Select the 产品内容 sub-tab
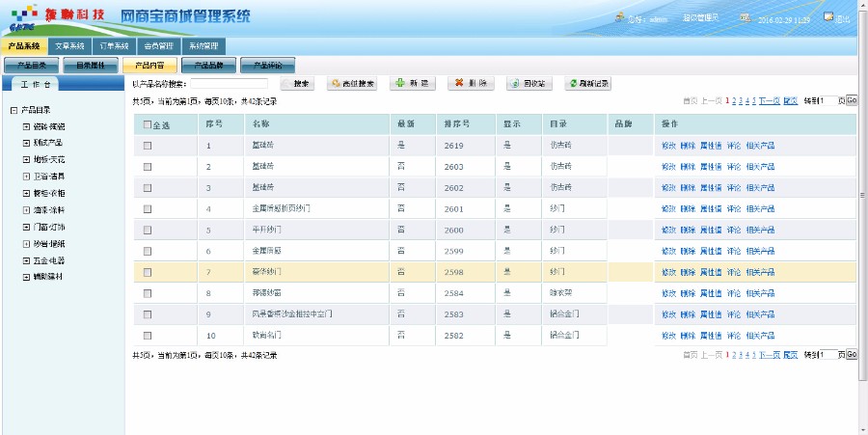The image size is (868, 435). pyautogui.click(x=149, y=66)
